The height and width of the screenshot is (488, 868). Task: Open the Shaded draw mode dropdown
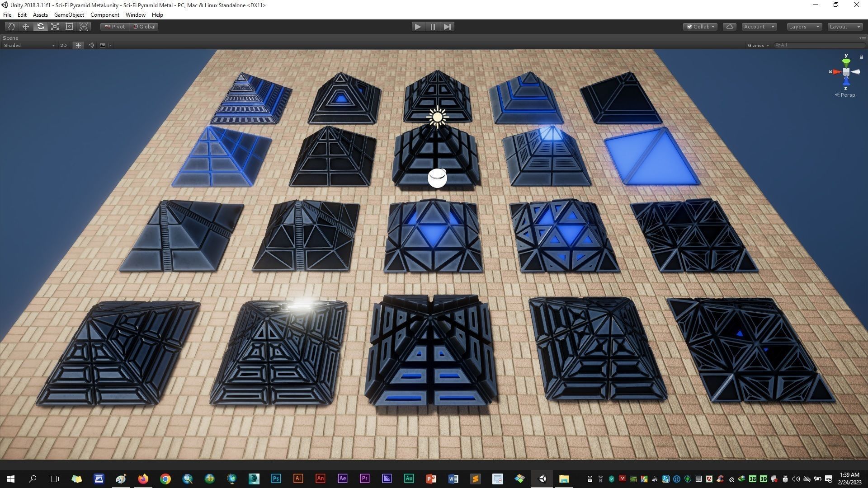tap(29, 45)
